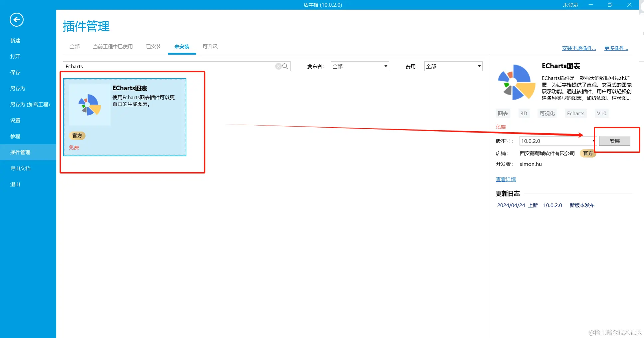Select the 未安装 tab
The height and width of the screenshot is (338, 644).
pos(182,47)
